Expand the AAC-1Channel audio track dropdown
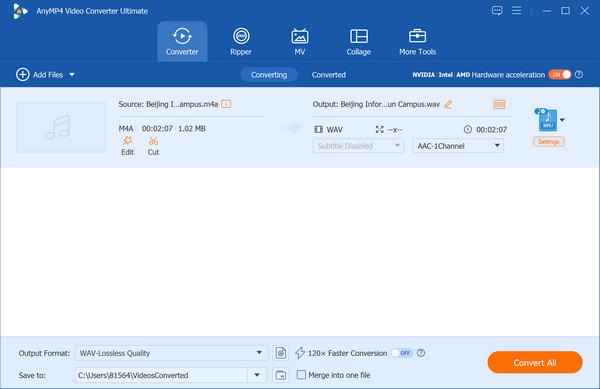Viewport: 600px width, 389px height. pos(458,146)
